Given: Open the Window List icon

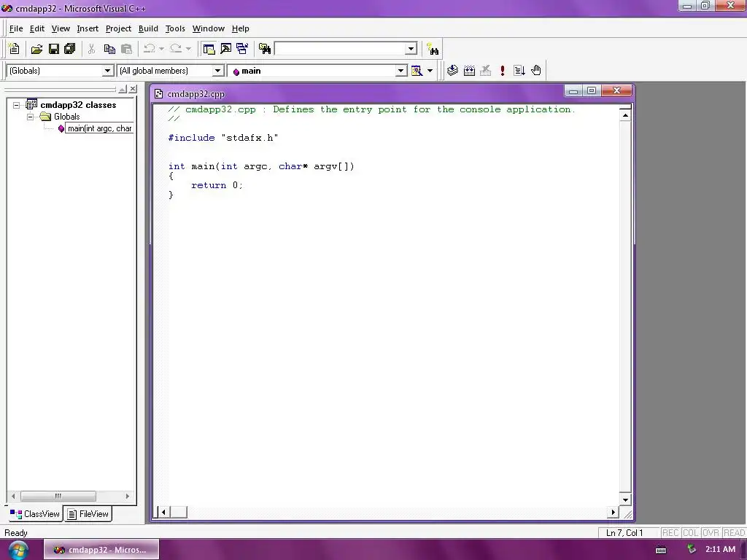Looking at the screenshot, I should point(242,49).
